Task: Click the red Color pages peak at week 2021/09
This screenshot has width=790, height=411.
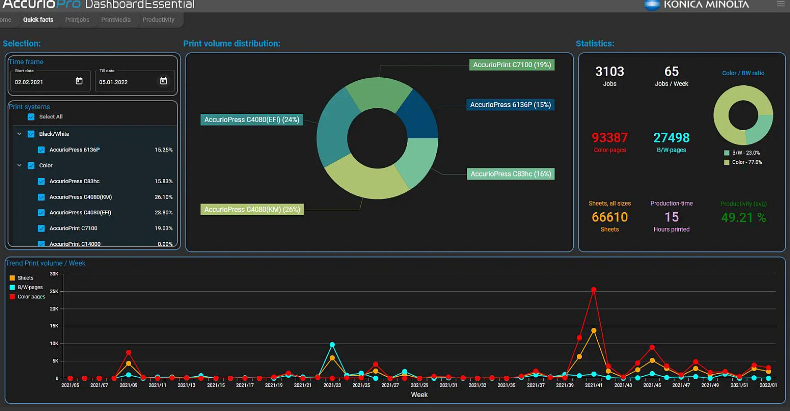Action: click(128, 353)
